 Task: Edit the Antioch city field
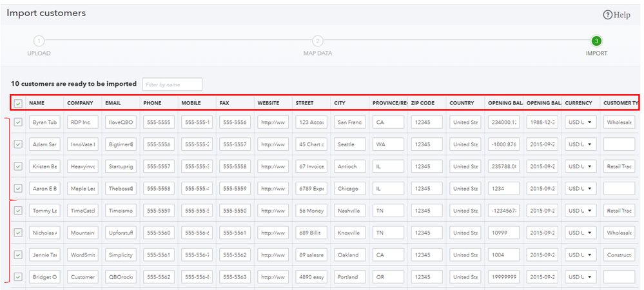coord(350,166)
